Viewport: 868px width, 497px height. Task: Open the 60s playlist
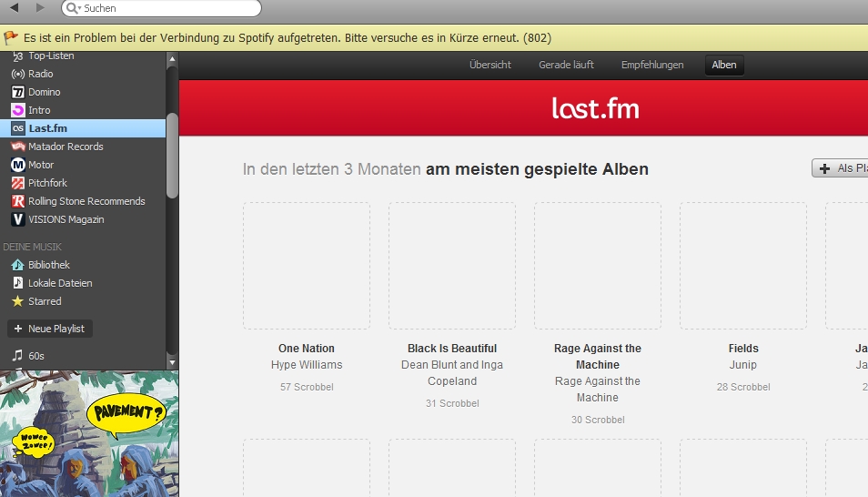click(x=36, y=356)
